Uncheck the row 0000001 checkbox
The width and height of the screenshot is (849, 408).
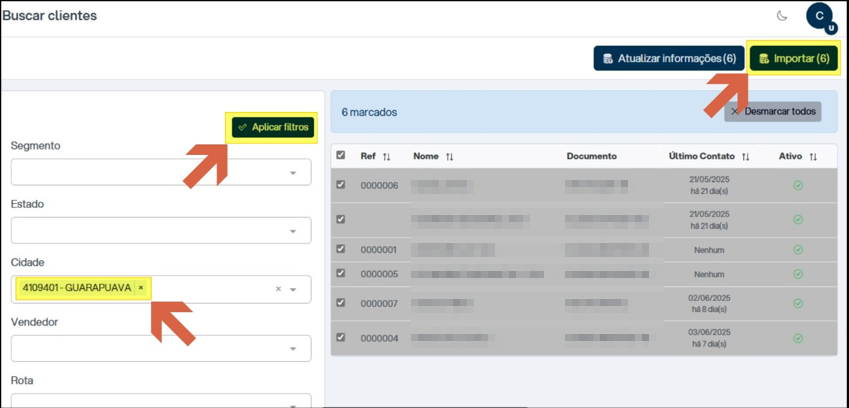point(341,249)
